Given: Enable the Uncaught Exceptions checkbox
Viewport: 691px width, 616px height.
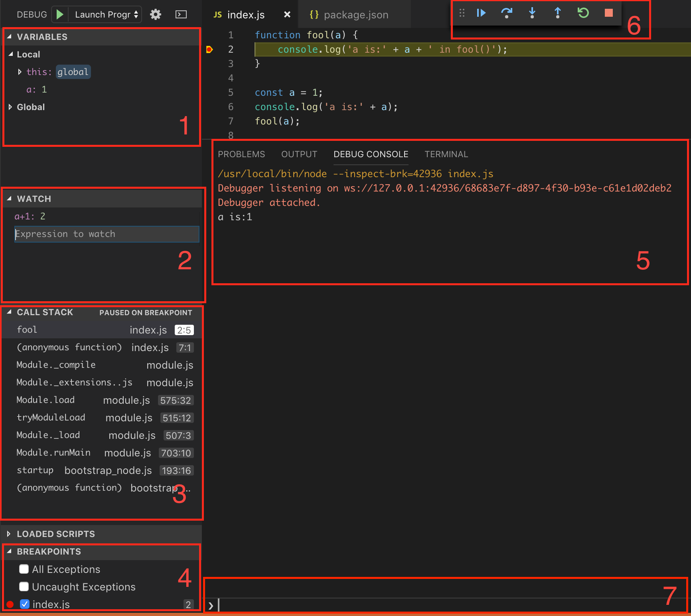Looking at the screenshot, I should (x=24, y=586).
